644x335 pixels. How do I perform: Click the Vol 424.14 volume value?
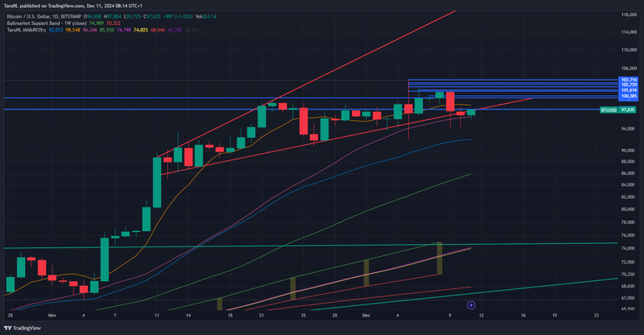(206, 16)
